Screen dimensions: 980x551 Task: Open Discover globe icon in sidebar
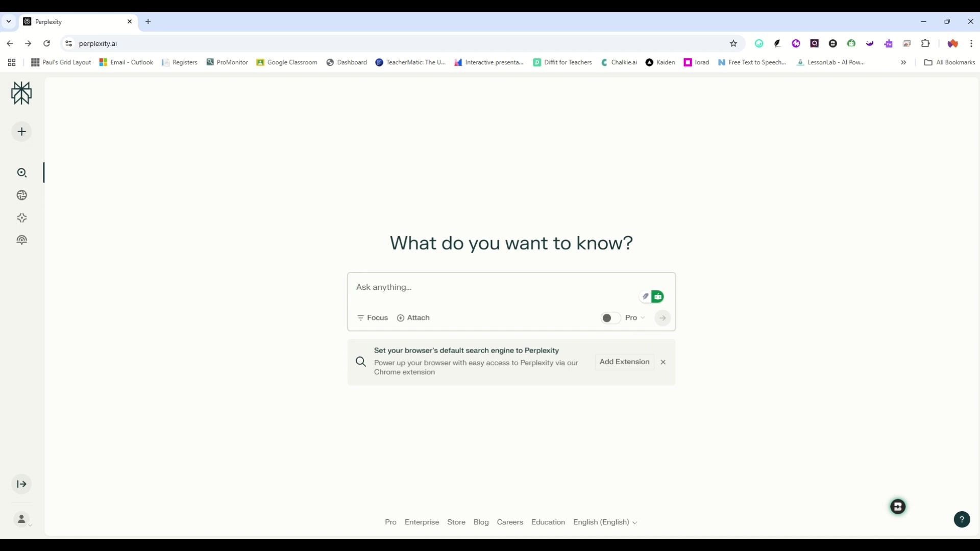click(21, 195)
